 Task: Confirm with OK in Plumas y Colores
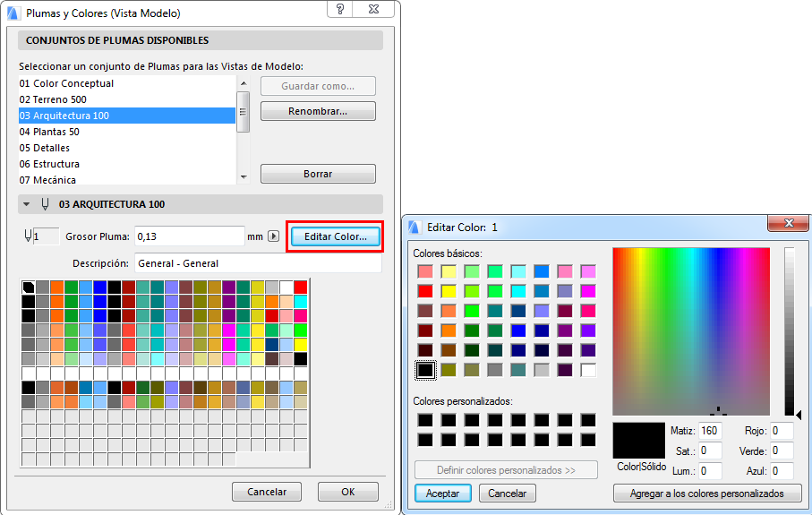click(x=348, y=492)
